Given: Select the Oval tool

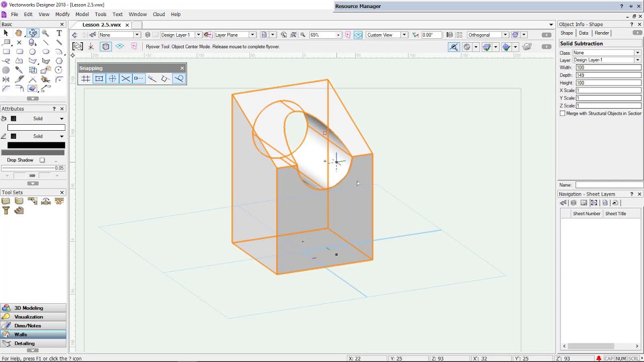Looking at the screenshot, I should (46, 52).
